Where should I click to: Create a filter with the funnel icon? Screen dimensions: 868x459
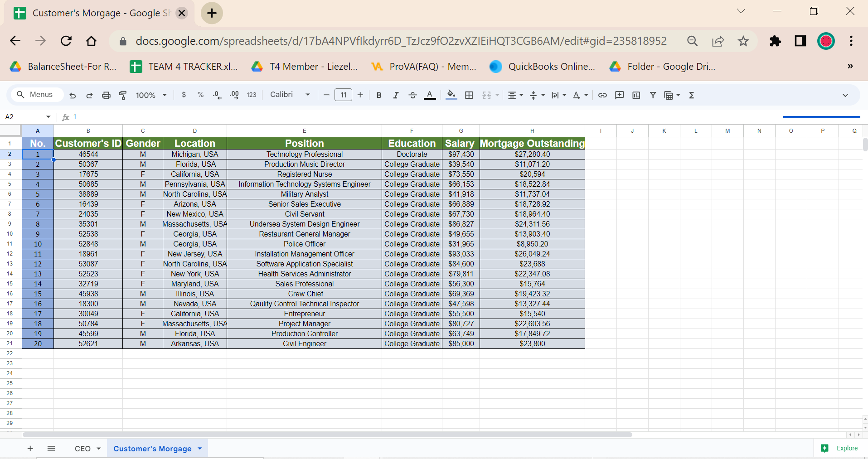click(x=653, y=95)
